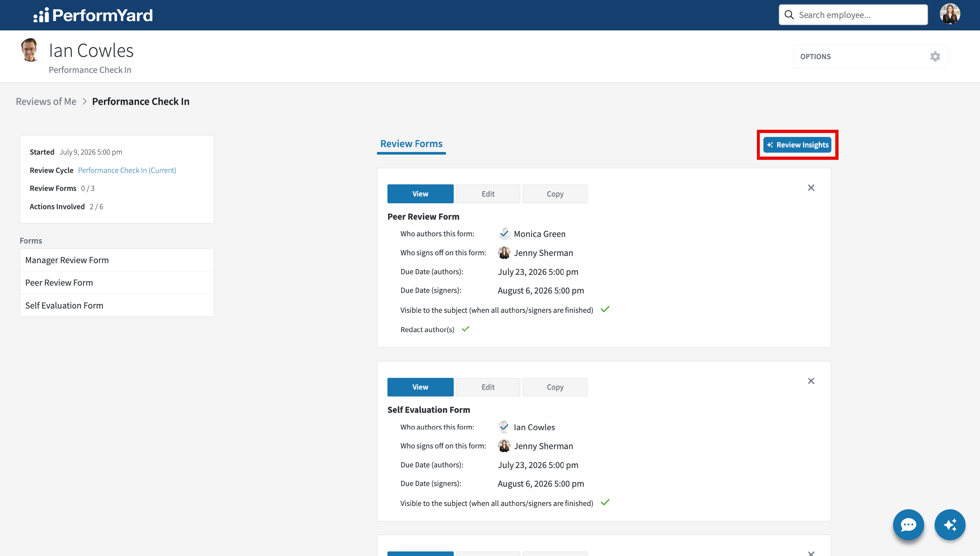Copy the Peer Review Form
980x556 pixels.
point(555,194)
